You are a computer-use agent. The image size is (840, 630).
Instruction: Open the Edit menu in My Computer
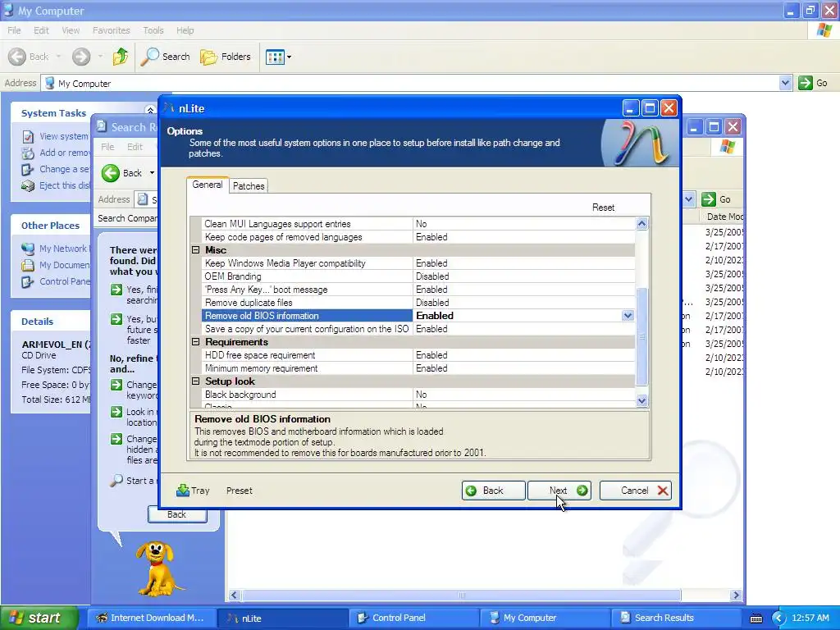41,30
